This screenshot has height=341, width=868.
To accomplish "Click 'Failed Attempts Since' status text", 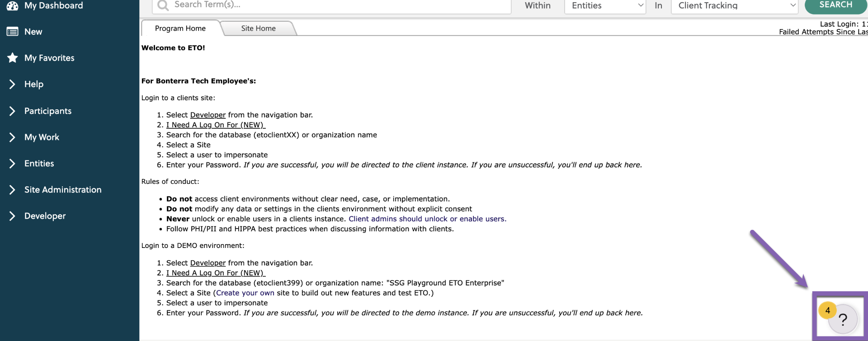I will 823,32.
